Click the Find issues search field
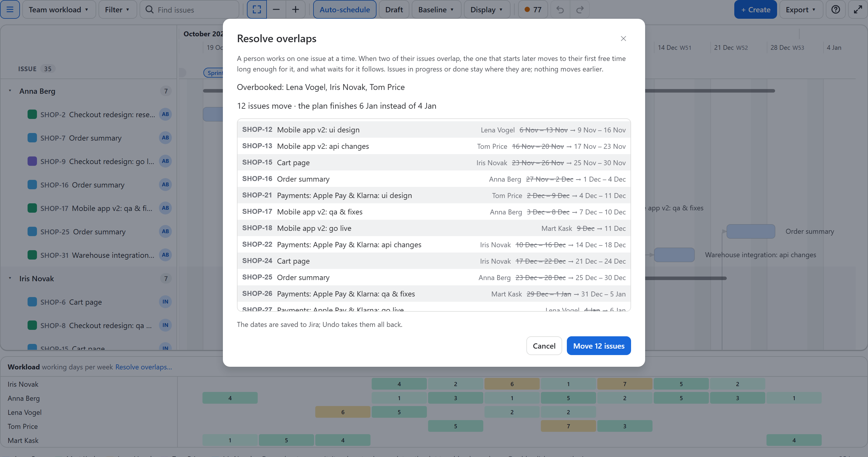868x457 pixels. point(189,9)
